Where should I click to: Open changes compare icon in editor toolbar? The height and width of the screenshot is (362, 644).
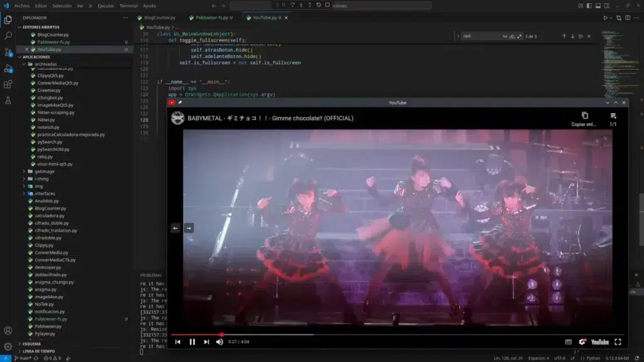619,18
